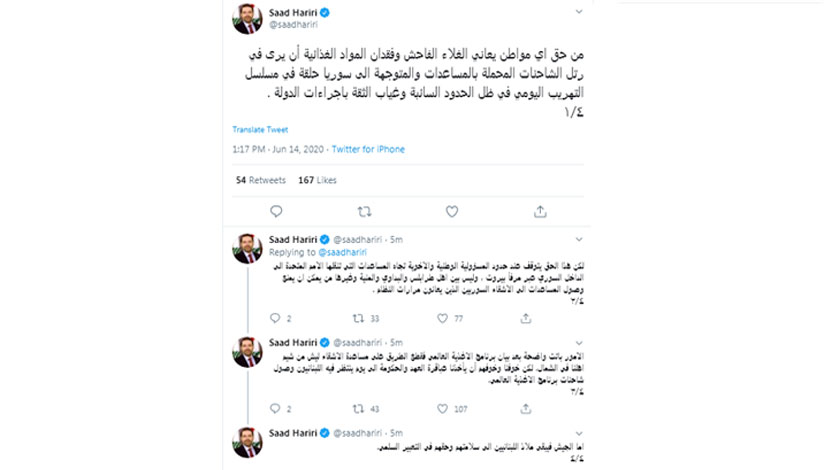Open Saad Hariri's avatar on the main tweet
This screenshot has width=836, height=470.
pyautogui.click(x=247, y=19)
